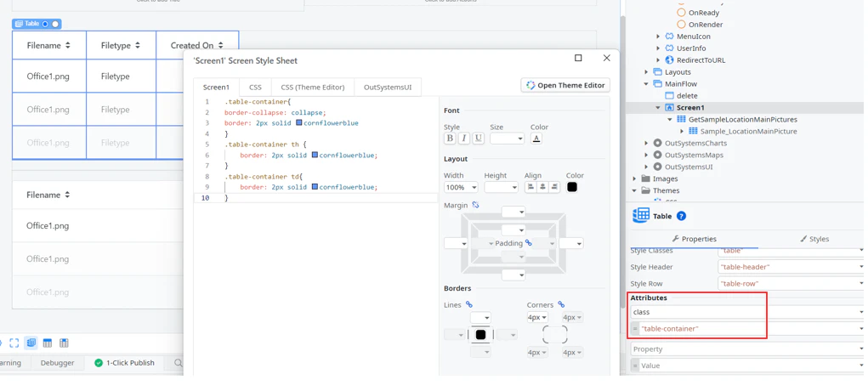Screen dimensions: 868x391
Task: Select center align layout icon
Action: tap(542, 187)
